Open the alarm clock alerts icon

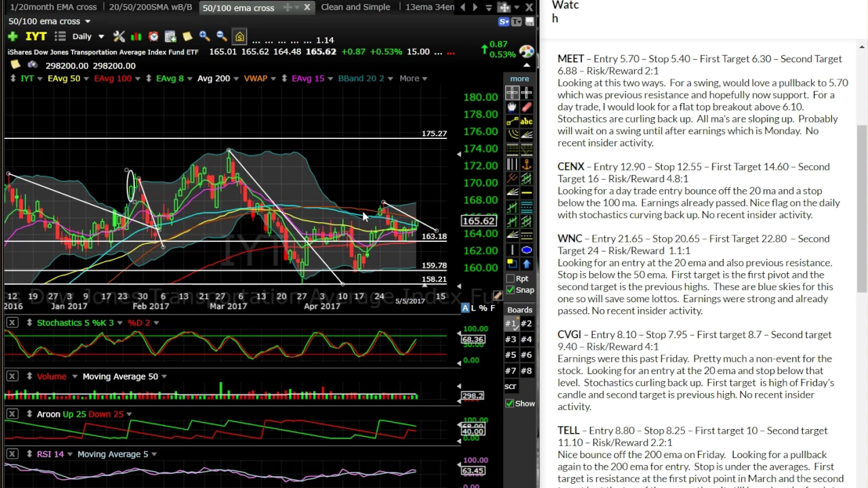click(153, 37)
